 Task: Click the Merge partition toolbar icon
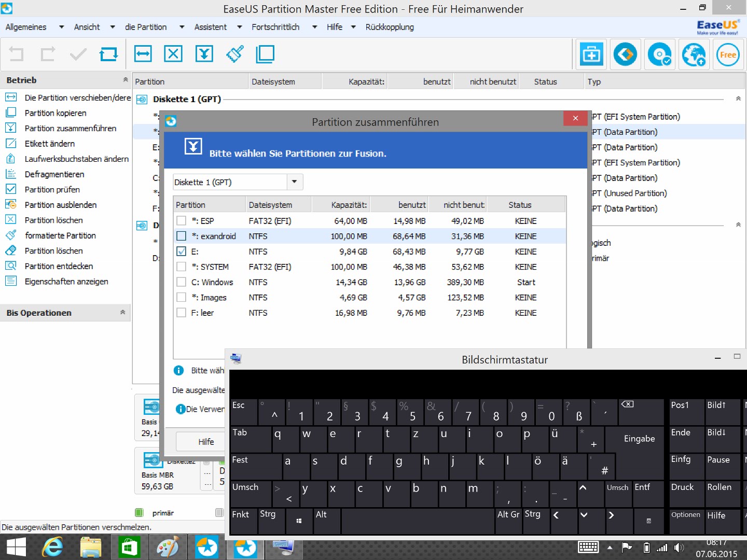click(204, 53)
